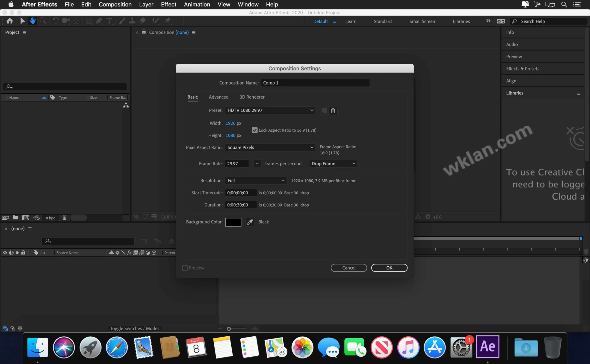
Task: Switch to the 3D Renderer tab
Action: [x=252, y=97]
